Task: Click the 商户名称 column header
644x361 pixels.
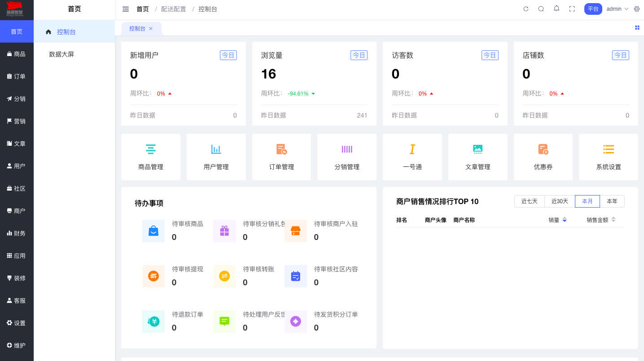Action: click(x=464, y=220)
